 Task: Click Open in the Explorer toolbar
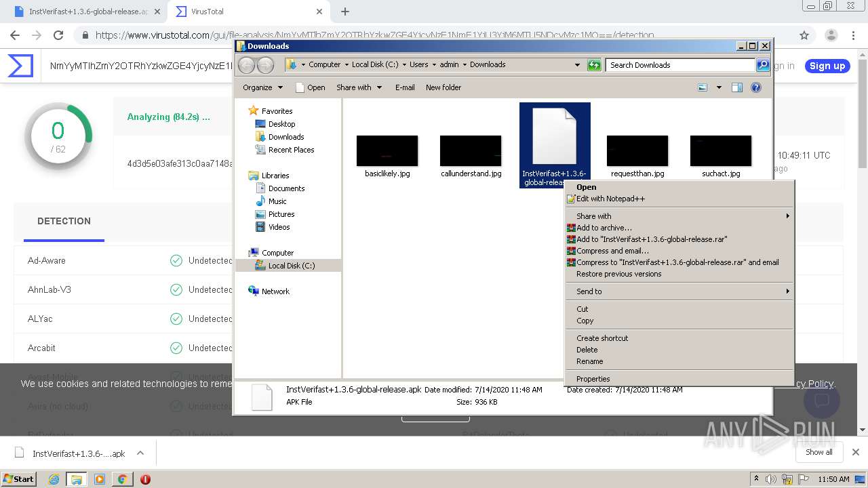click(x=311, y=87)
